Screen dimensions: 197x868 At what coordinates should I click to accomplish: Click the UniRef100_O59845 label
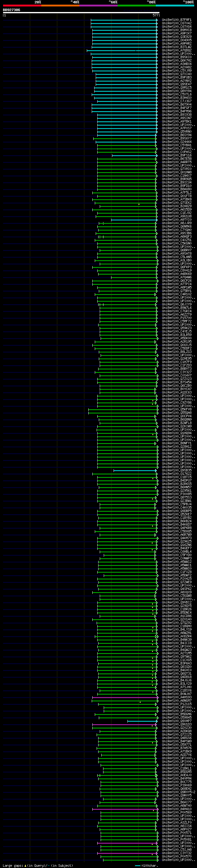176,718
